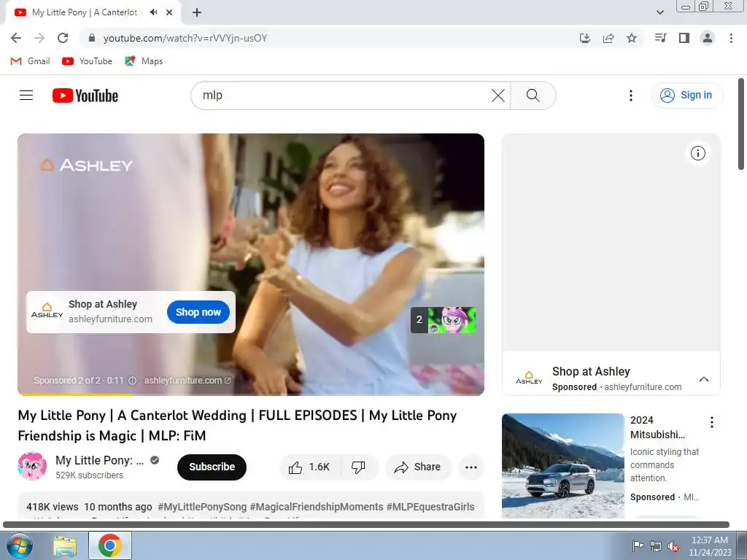Open the tab search chevron
This screenshot has height=560, width=747.
[x=659, y=12]
